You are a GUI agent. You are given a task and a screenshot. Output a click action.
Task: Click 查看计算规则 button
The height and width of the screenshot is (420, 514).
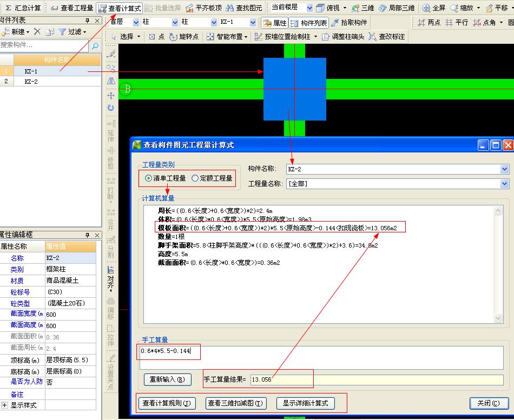167,403
